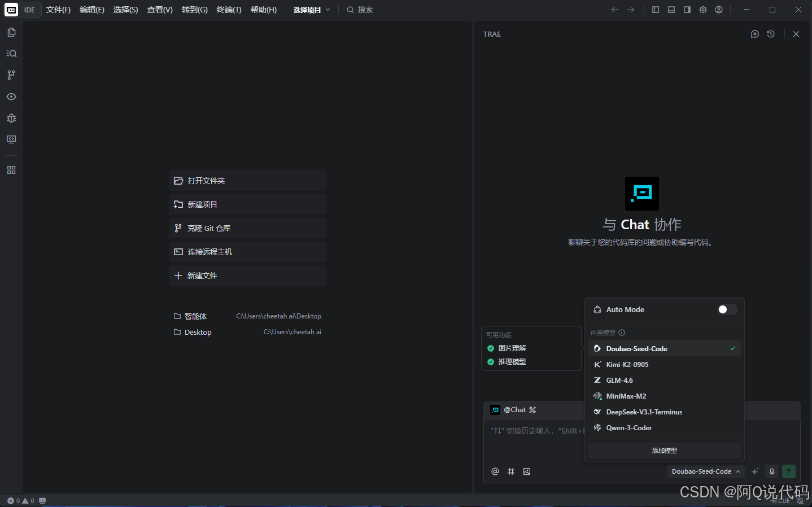This screenshot has width=812, height=507.
Task: Open chat history clock icon
Action: coord(771,34)
